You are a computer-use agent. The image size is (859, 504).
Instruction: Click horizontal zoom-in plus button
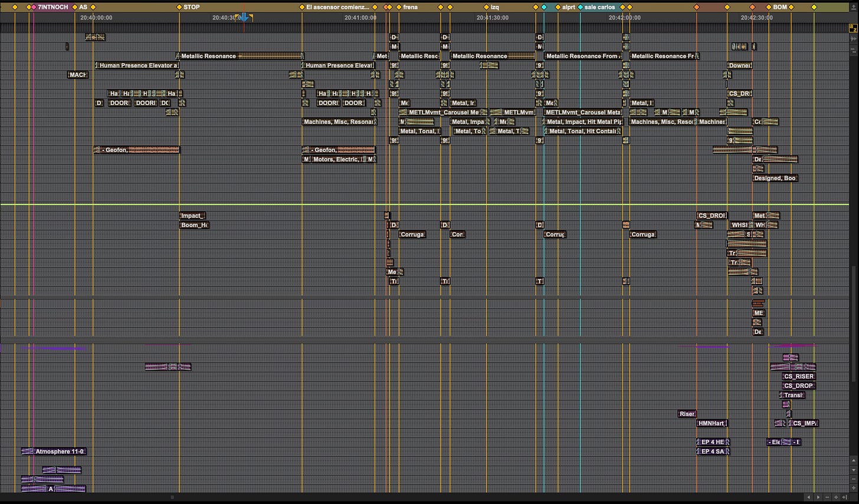837,498
